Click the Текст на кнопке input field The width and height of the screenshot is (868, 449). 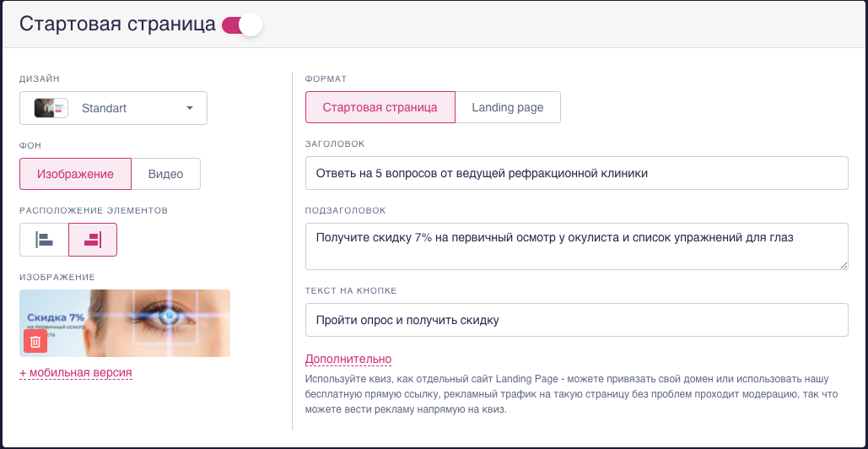tap(576, 320)
